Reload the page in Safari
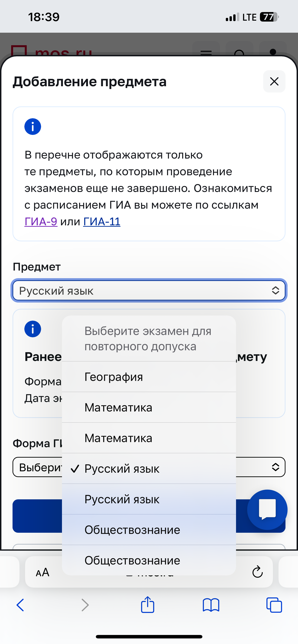Viewport: 298px width, 644px height. 257,572
